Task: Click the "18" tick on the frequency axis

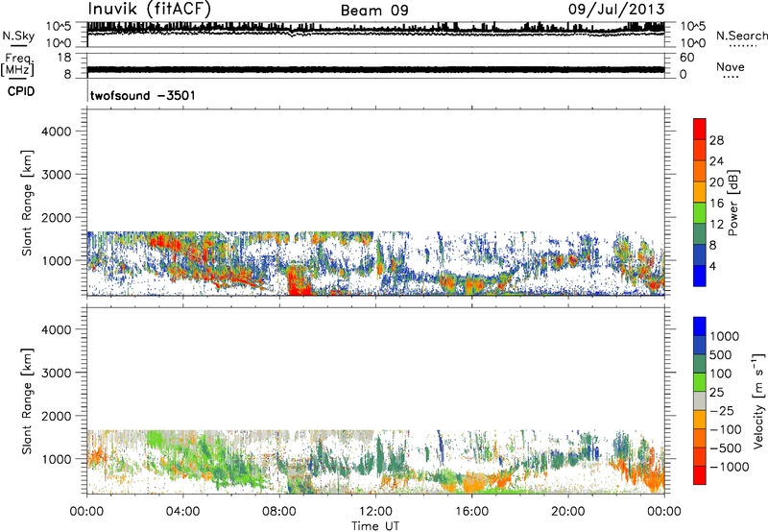Action: (x=64, y=58)
